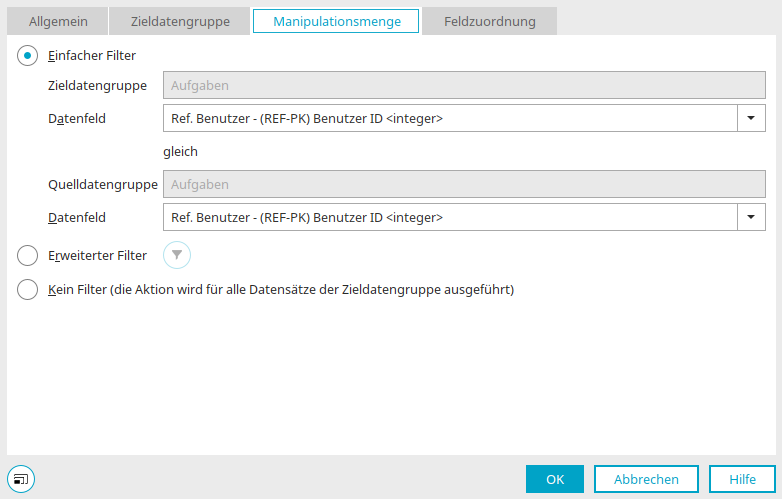The width and height of the screenshot is (782, 499).
Task: Choose the Erweiterter Filter radio option
Action: [x=27, y=255]
